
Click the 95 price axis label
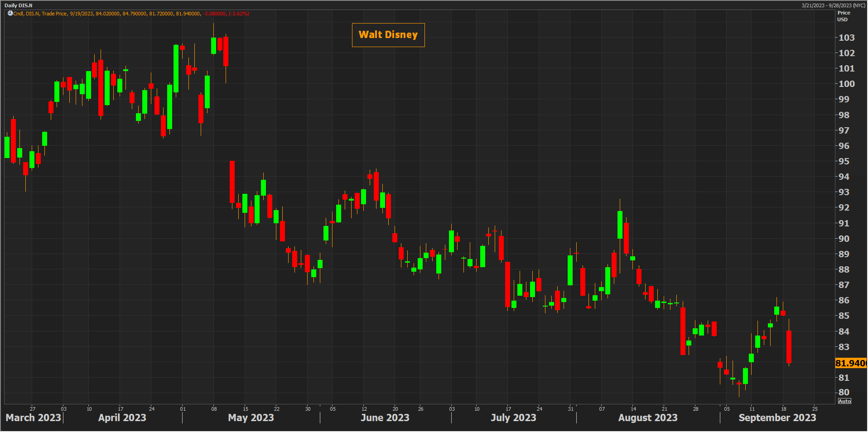844,161
